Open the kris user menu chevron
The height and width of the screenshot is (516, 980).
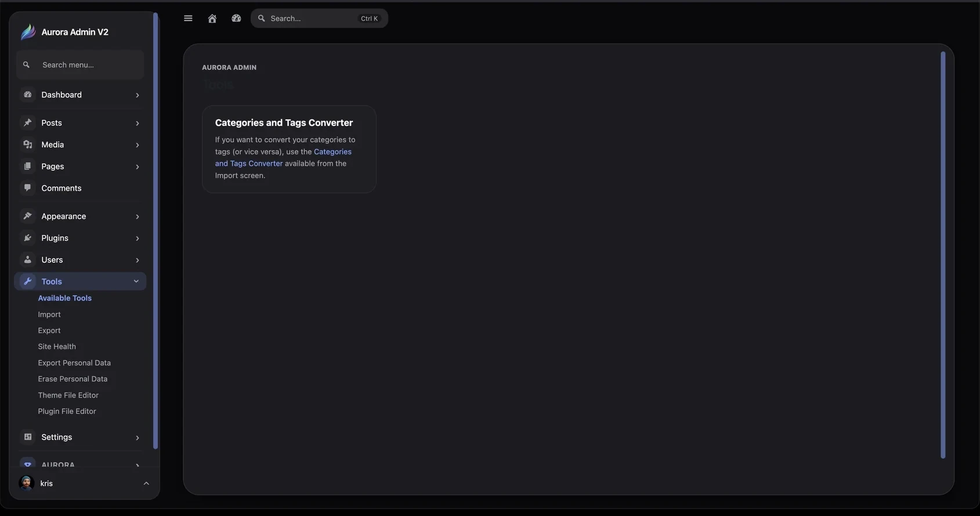pyautogui.click(x=146, y=484)
